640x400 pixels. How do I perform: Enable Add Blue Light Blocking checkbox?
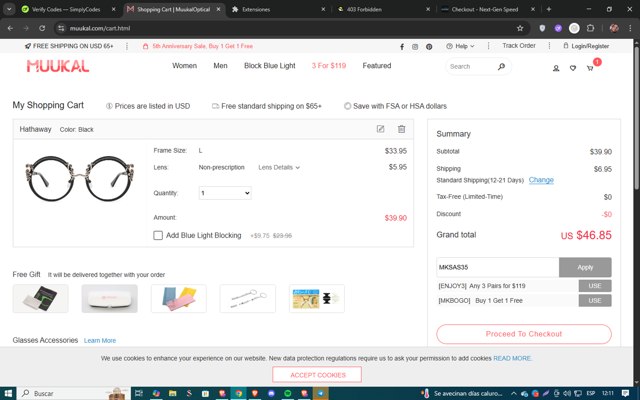click(158, 236)
